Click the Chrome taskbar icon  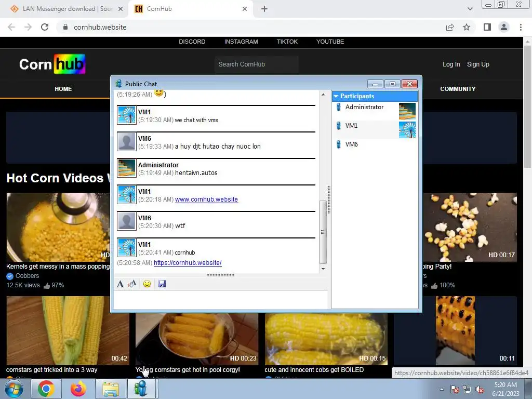46,389
